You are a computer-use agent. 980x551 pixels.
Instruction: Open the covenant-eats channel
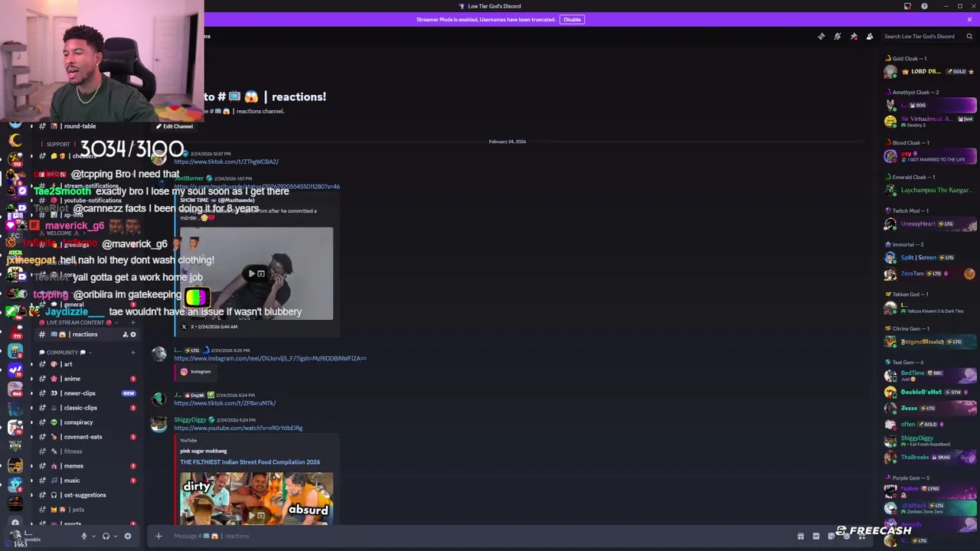click(x=88, y=437)
